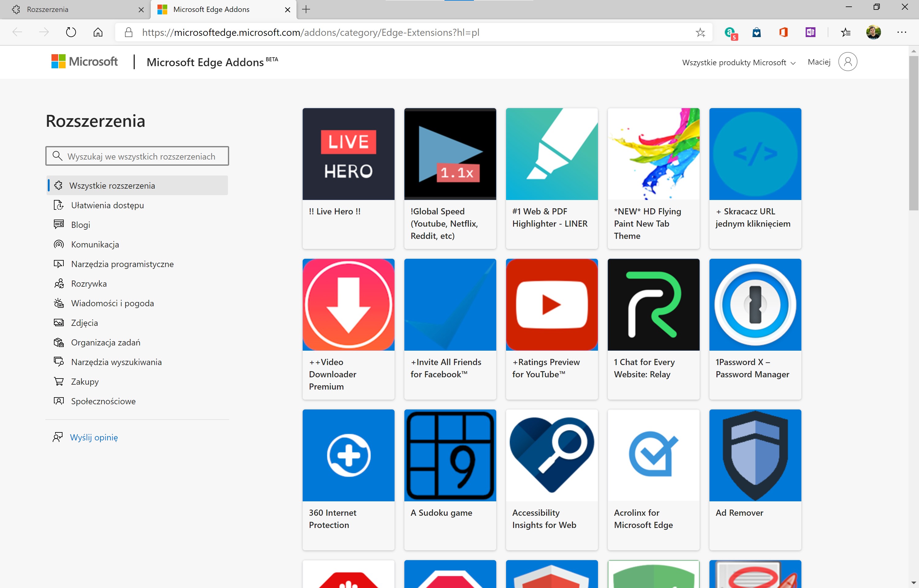Image resolution: width=919 pixels, height=588 pixels.
Task: Open the 360 Internet Protection tile
Action: 349,480
